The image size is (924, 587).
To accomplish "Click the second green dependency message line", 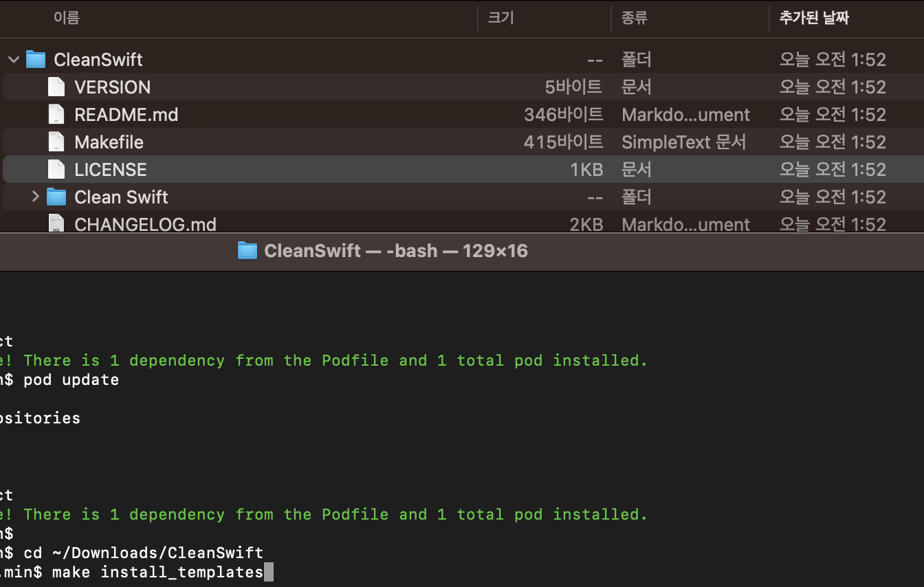I will [x=324, y=514].
